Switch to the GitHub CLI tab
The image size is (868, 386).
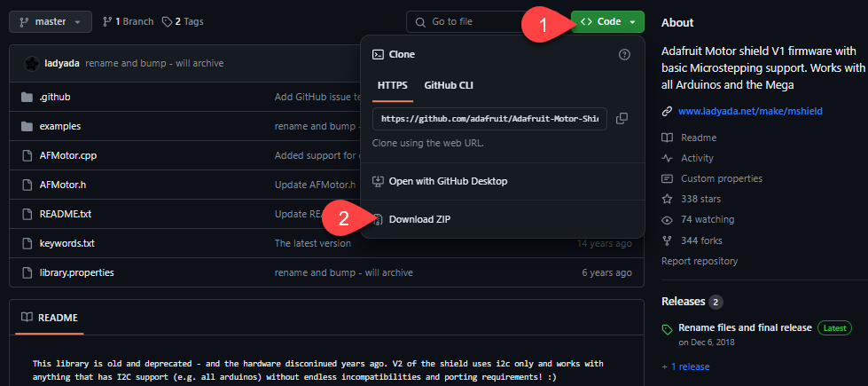pos(449,85)
